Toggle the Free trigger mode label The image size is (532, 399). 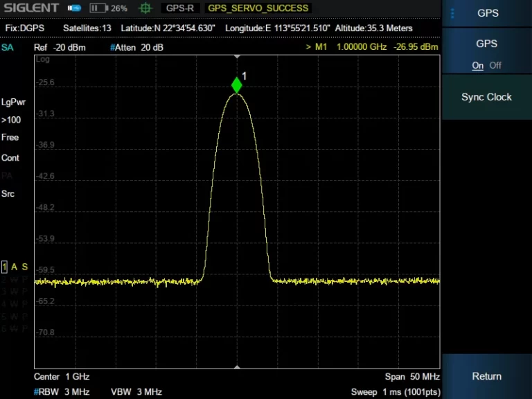(x=10, y=137)
